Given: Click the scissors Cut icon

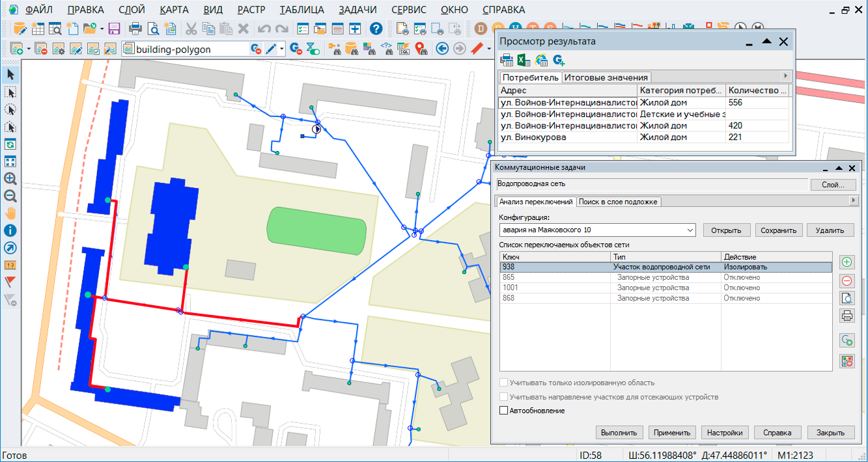Looking at the screenshot, I should tap(191, 29).
